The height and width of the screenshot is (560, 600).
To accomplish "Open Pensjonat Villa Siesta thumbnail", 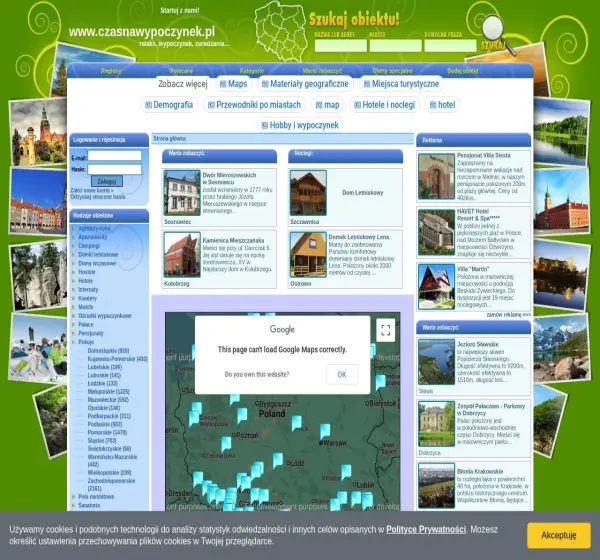I will coord(436,176).
